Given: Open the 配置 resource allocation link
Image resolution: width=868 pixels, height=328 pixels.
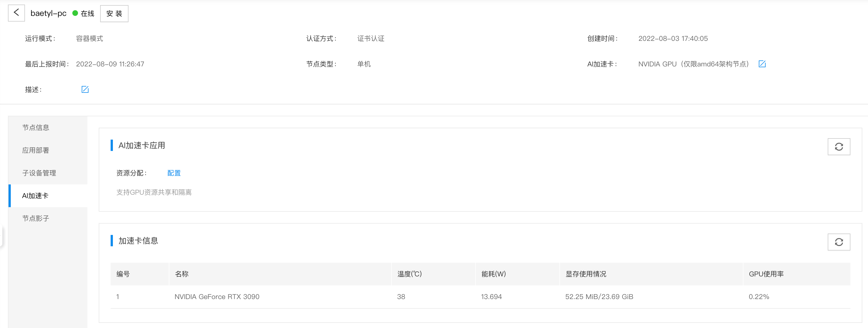Looking at the screenshot, I should click(x=174, y=173).
